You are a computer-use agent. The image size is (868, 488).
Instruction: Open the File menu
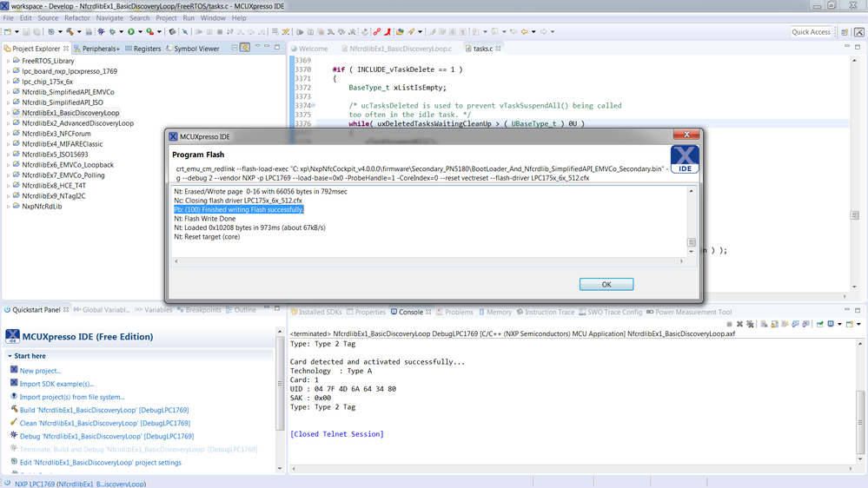9,18
